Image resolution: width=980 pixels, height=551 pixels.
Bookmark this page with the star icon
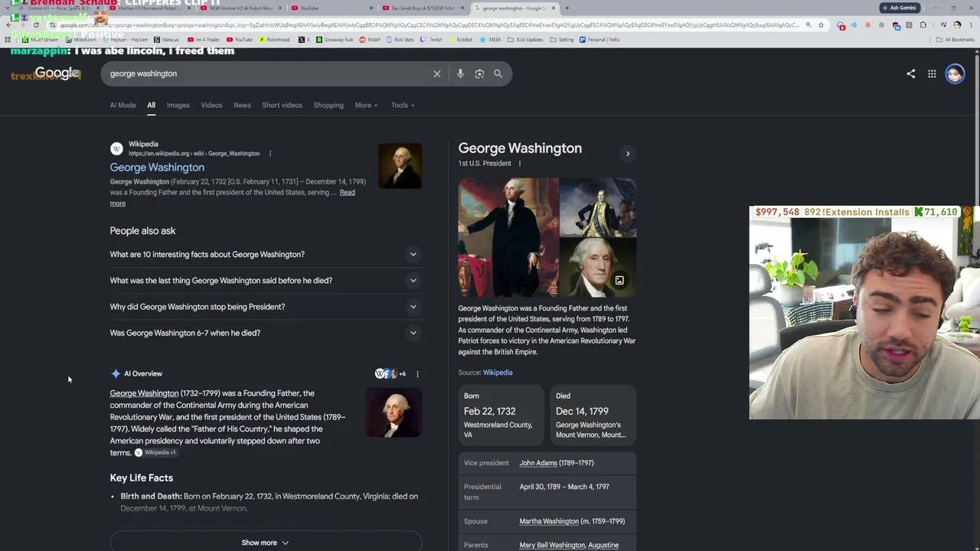click(x=821, y=24)
